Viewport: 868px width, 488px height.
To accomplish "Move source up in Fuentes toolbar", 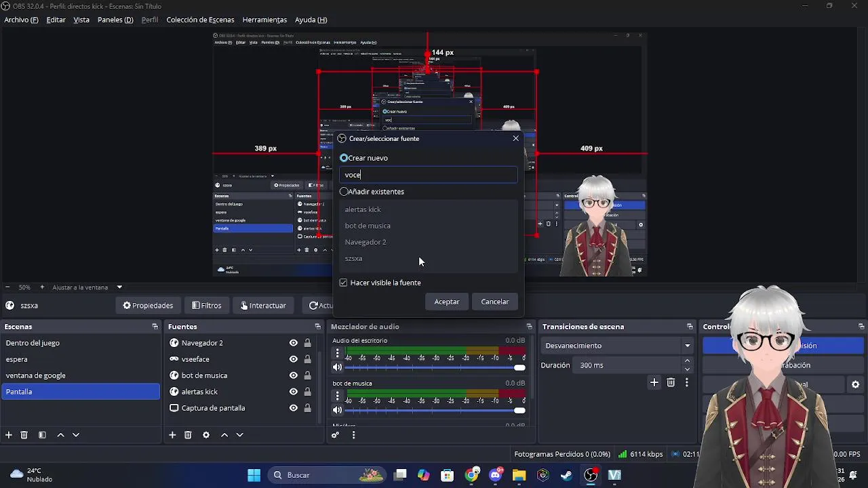I will point(224,435).
